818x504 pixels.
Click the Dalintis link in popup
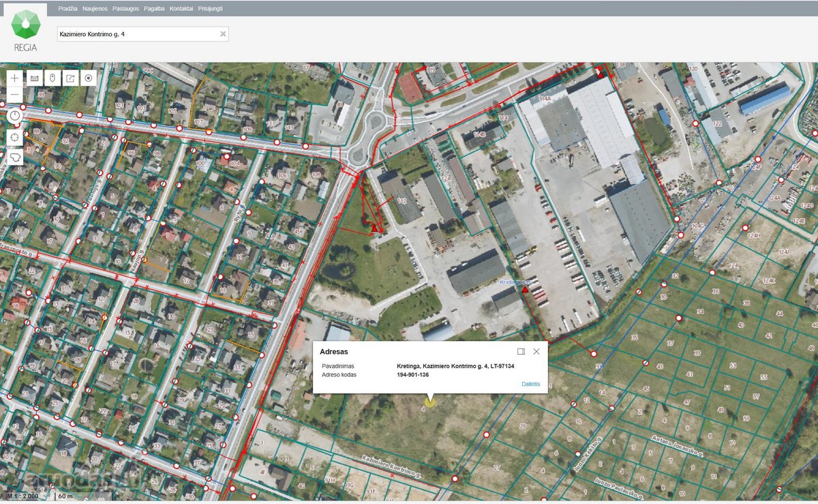531,384
